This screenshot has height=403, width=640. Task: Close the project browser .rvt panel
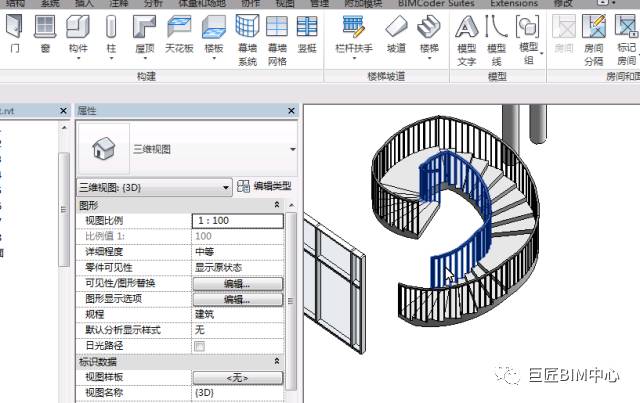click(x=63, y=111)
